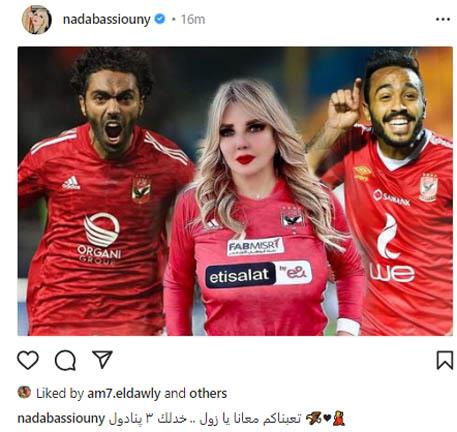Share the post using paper plane icon
This screenshot has width=457, height=432.
tap(102, 359)
